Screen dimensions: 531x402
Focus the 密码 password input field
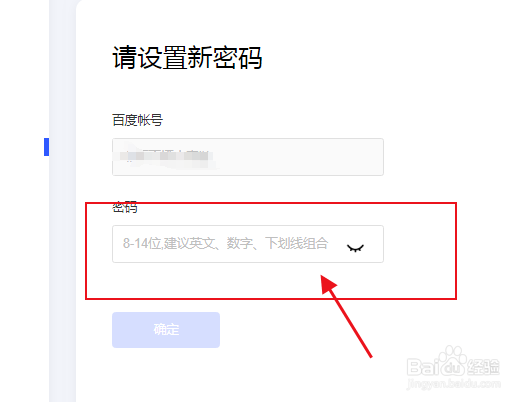248,244
